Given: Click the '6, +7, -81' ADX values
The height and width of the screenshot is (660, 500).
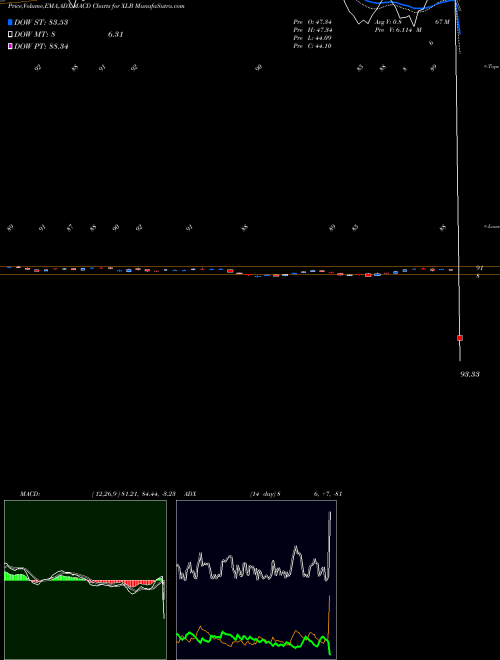Looking at the screenshot, I should 328,494.
